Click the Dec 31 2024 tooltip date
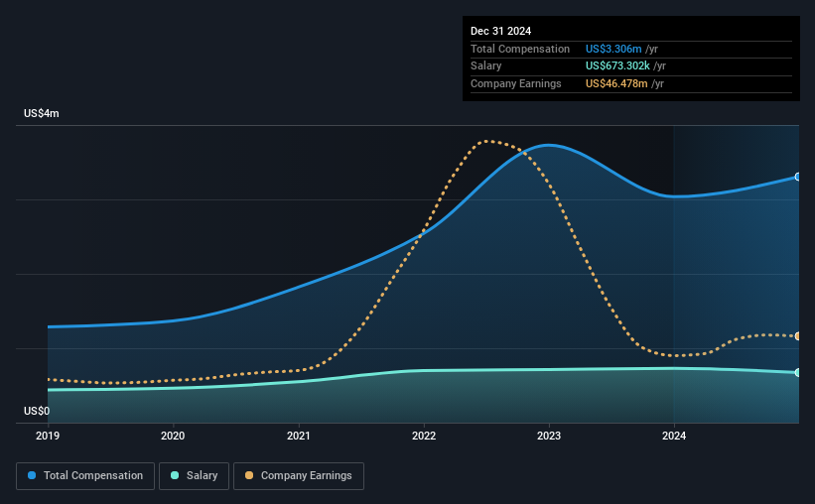The width and height of the screenshot is (815, 504). [x=500, y=31]
